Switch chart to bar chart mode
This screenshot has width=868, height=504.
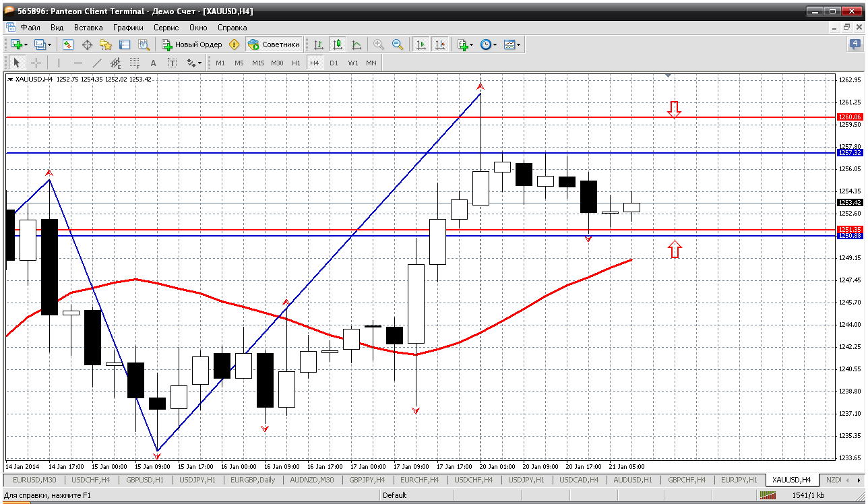[319, 44]
